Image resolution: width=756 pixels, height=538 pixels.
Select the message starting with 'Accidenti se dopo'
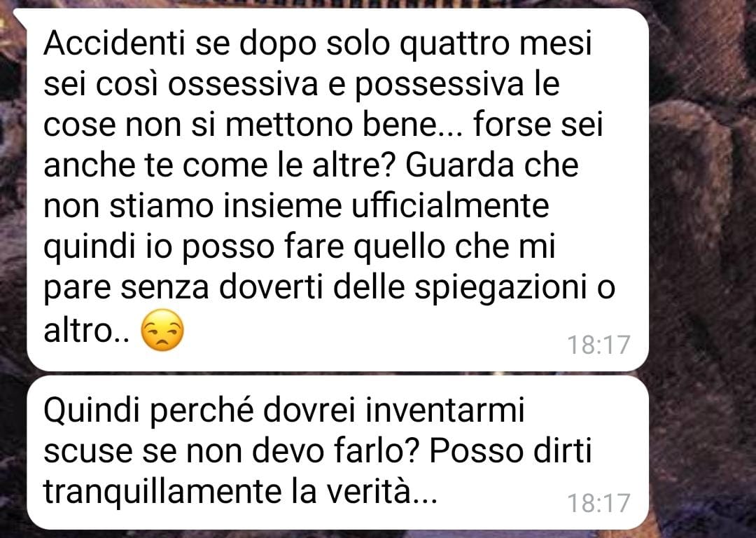click(337, 190)
